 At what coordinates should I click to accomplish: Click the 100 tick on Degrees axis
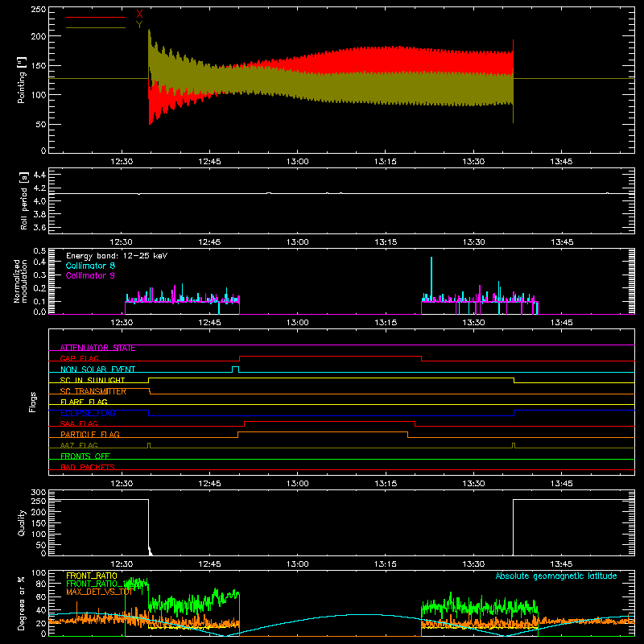click(39, 573)
